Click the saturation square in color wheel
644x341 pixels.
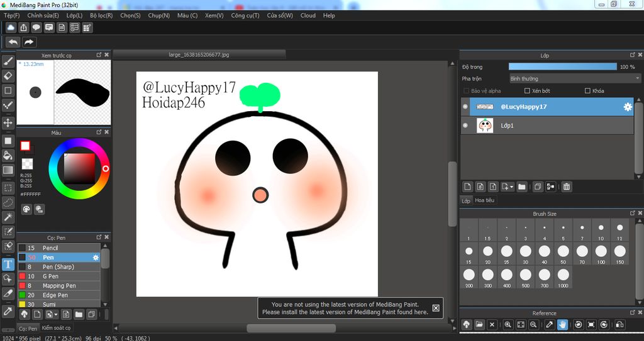pyautogui.click(x=79, y=168)
